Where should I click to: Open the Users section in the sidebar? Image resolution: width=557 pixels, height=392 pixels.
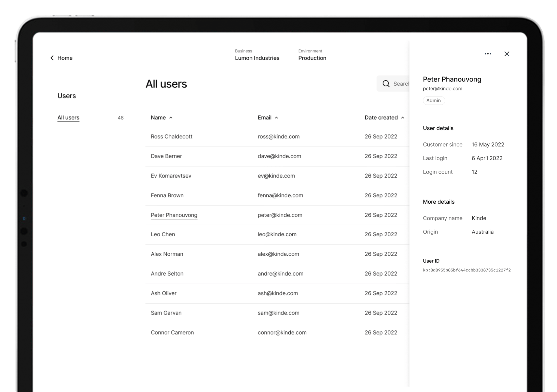(67, 96)
